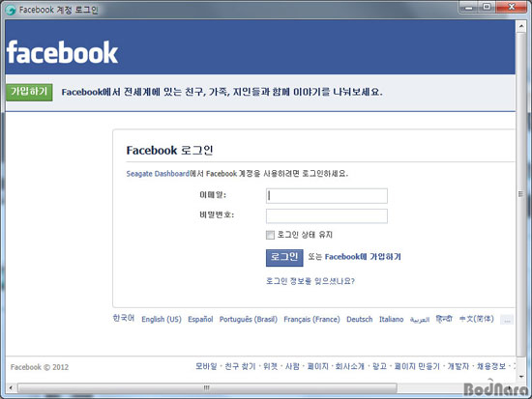This screenshot has width=532, height=399.
Task: Click the blue 로그인 button
Action: point(284,258)
